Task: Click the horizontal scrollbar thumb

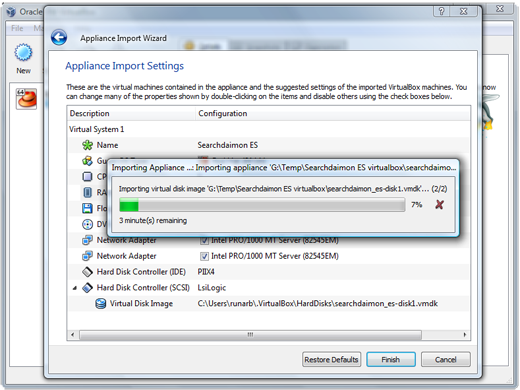Action: (250, 334)
